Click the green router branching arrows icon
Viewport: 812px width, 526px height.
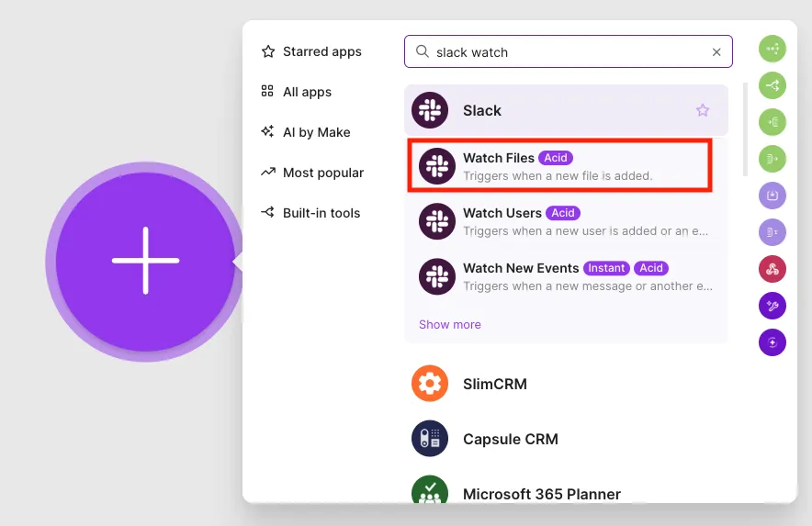[773, 85]
